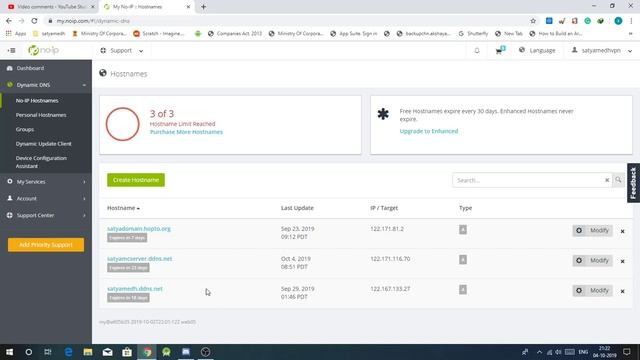Click the search magnifier icon
Image resolution: width=640 pixels, height=360 pixels.
tap(618, 180)
